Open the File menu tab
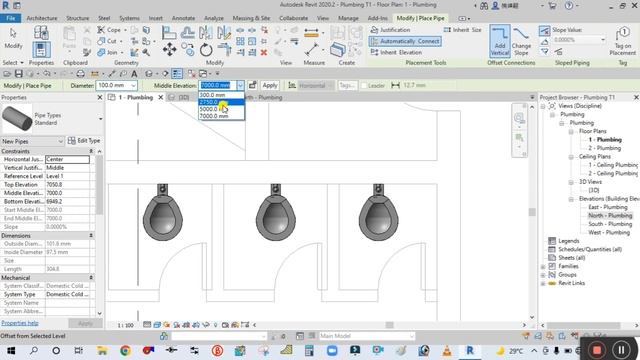 pos(11,18)
